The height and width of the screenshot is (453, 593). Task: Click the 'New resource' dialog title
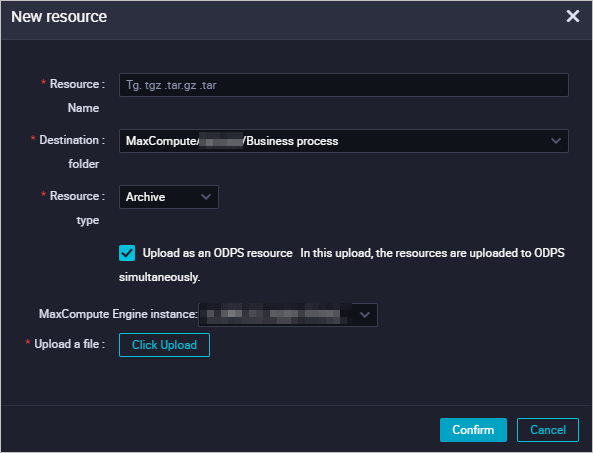[x=59, y=17]
